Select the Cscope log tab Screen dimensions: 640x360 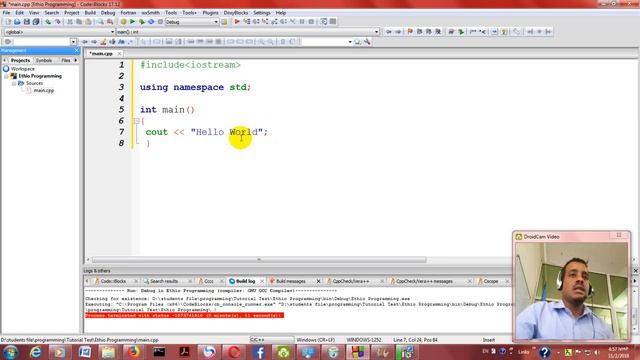click(x=490, y=281)
